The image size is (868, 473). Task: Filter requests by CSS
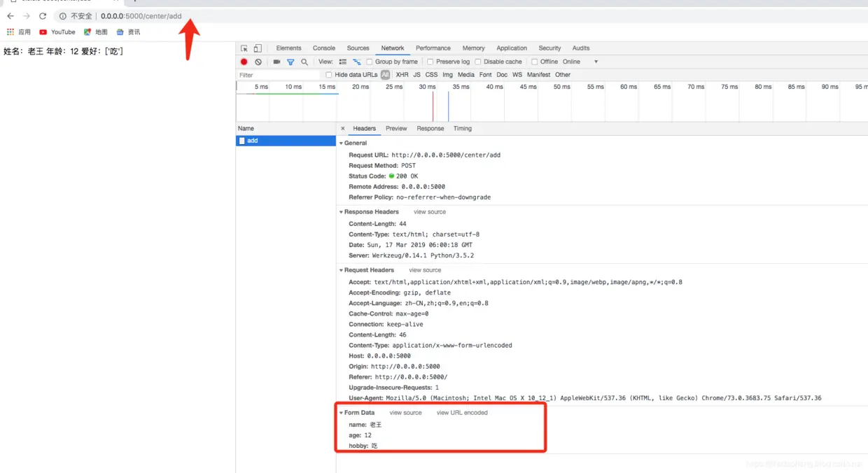432,75
